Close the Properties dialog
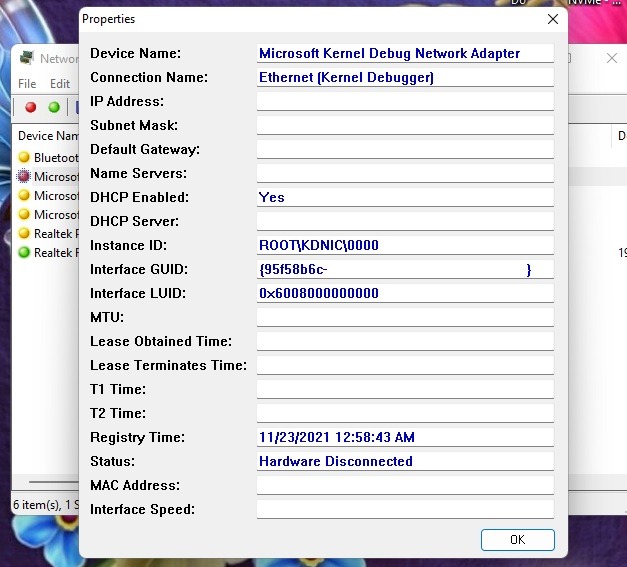 (x=553, y=19)
